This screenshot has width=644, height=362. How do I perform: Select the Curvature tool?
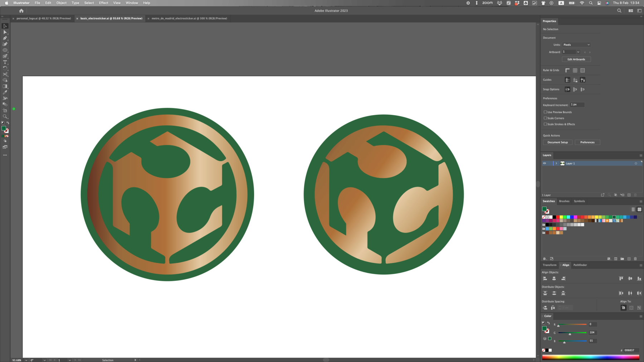(x=5, y=44)
